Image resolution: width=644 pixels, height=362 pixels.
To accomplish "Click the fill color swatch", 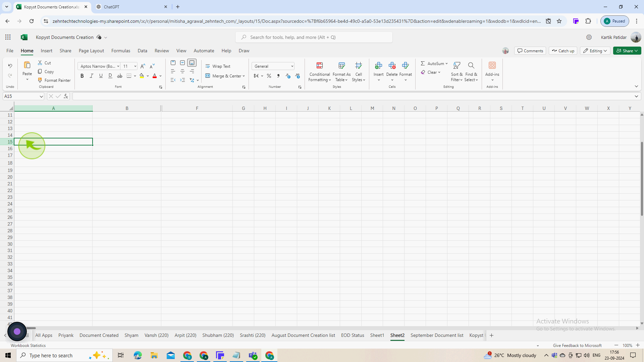I will point(142,76).
